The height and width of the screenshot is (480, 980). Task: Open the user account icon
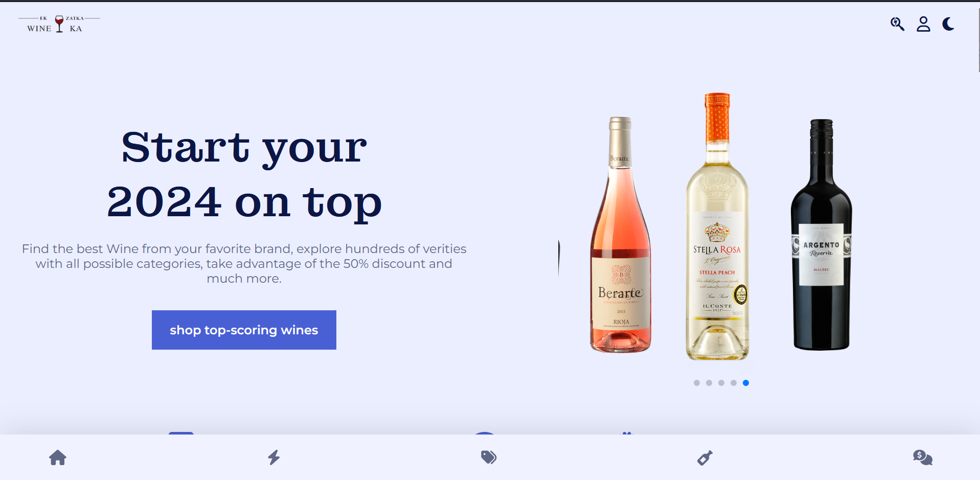pos(923,24)
